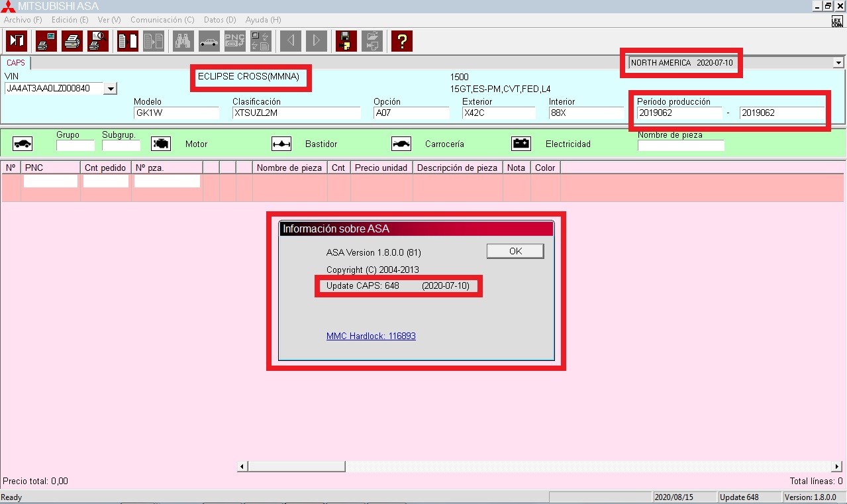
Task: Click the Electricidad battery category icon
Action: point(521,143)
